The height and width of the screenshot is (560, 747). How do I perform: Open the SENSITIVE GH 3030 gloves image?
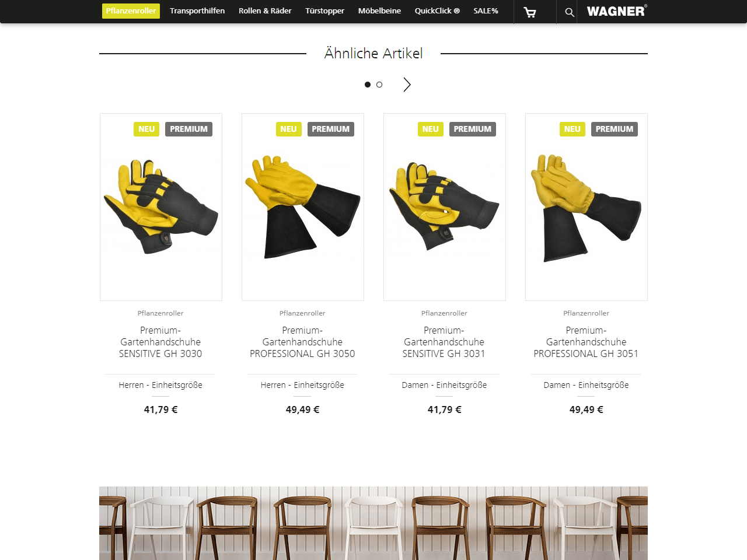[x=161, y=207]
